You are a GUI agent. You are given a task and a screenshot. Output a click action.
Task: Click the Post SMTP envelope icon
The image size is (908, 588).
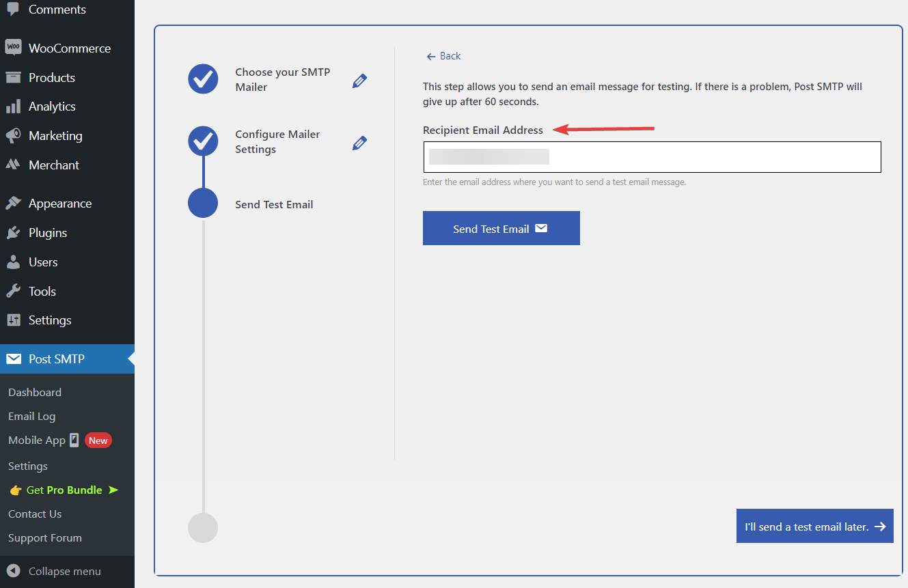pos(13,359)
